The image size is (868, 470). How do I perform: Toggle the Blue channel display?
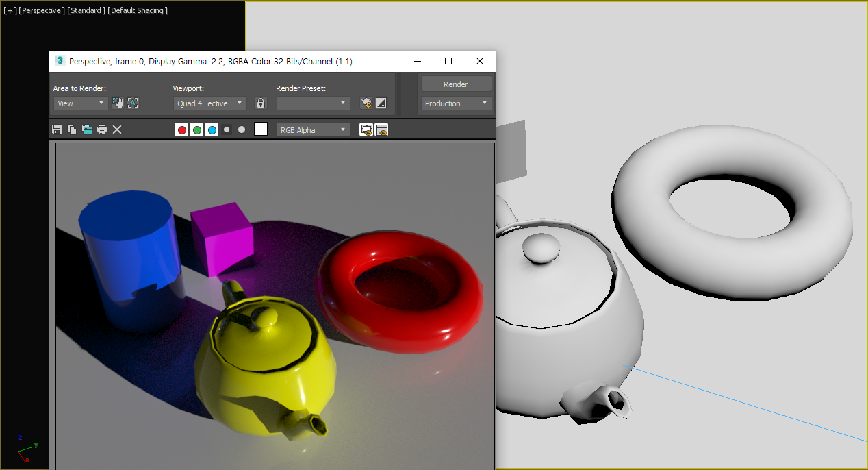click(x=212, y=129)
